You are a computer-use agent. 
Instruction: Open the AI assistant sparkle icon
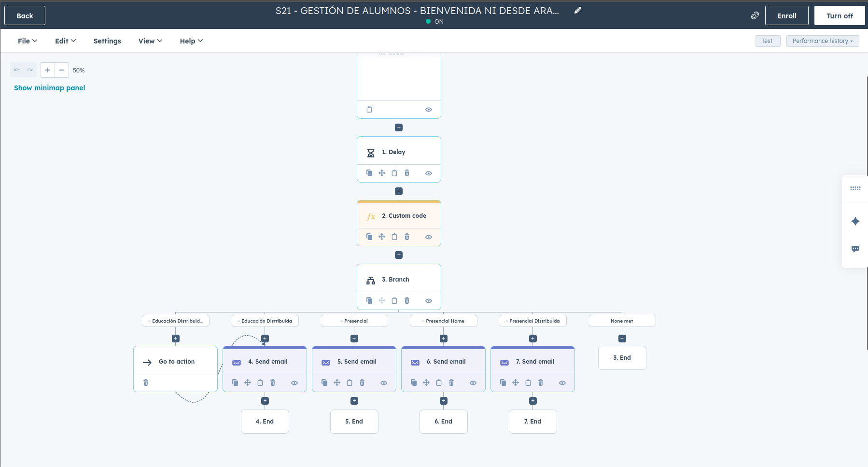click(x=855, y=221)
